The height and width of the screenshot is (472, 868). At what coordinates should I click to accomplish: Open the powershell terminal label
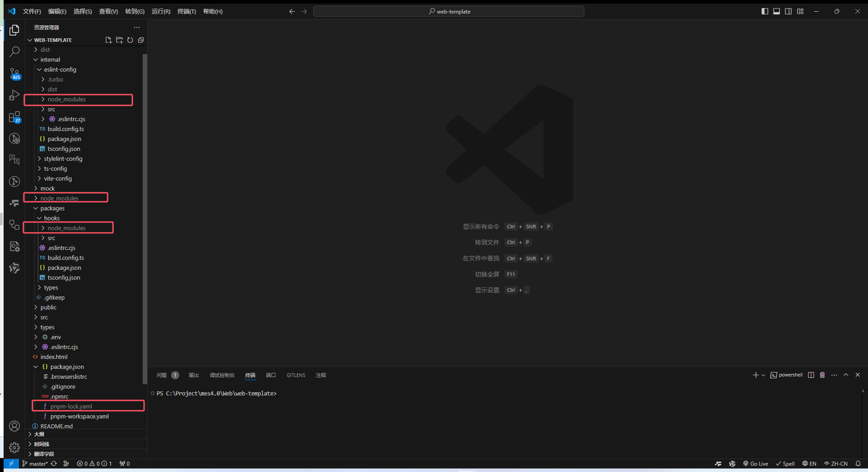pos(787,375)
